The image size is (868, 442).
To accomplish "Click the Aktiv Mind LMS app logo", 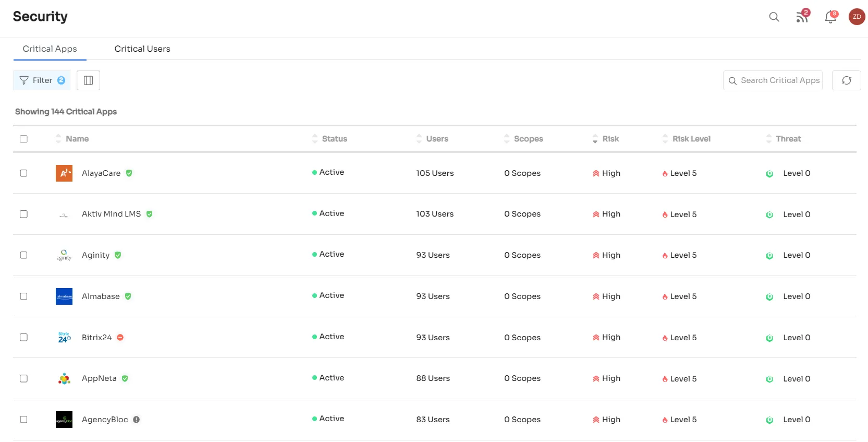I will tap(64, 214).
